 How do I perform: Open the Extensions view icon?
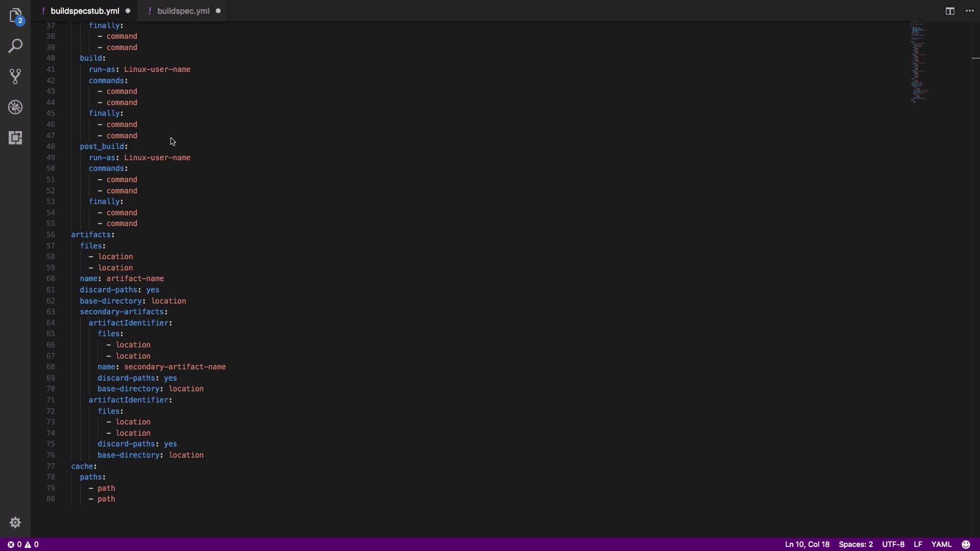[15, 138]
